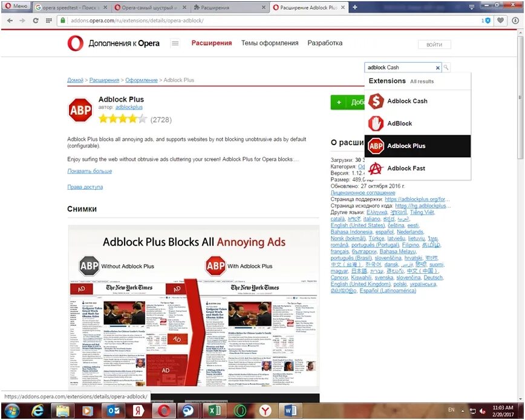The height and width of the screenshot is (420, 525).
Task: Click the green padlock security icon
Action: pyautogui.click(x=63, y=21)
